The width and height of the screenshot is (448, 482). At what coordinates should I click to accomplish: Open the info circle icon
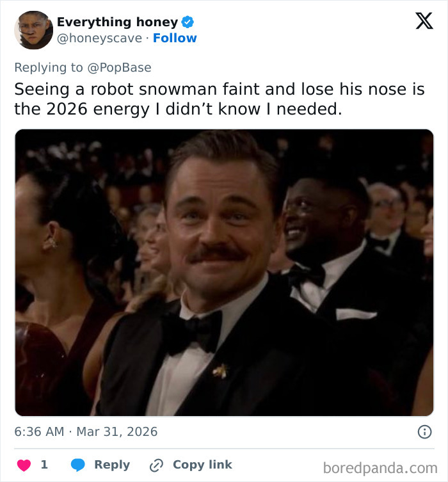click(x=424, y=432)
